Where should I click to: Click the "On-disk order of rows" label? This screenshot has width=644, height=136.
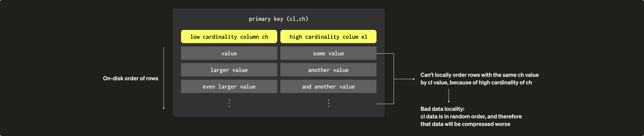pyautogui.click(x=130, y=78)
